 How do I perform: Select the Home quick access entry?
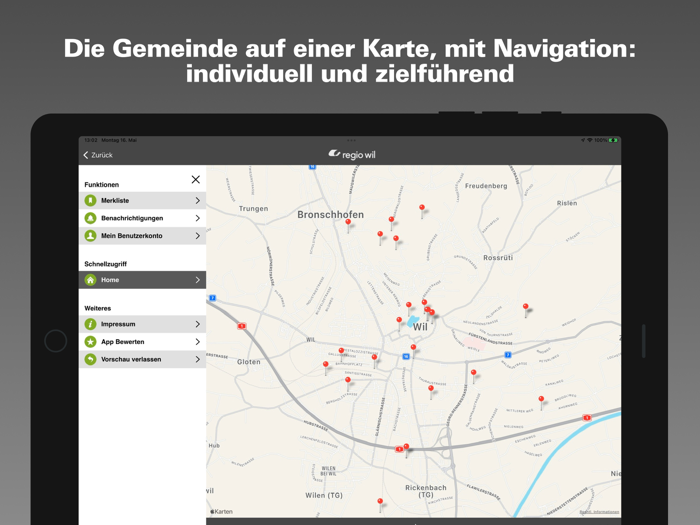point(142,279)
